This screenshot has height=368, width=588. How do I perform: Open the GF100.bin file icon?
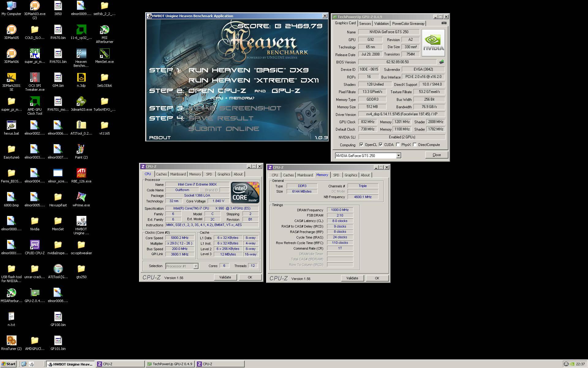(58, 319)
